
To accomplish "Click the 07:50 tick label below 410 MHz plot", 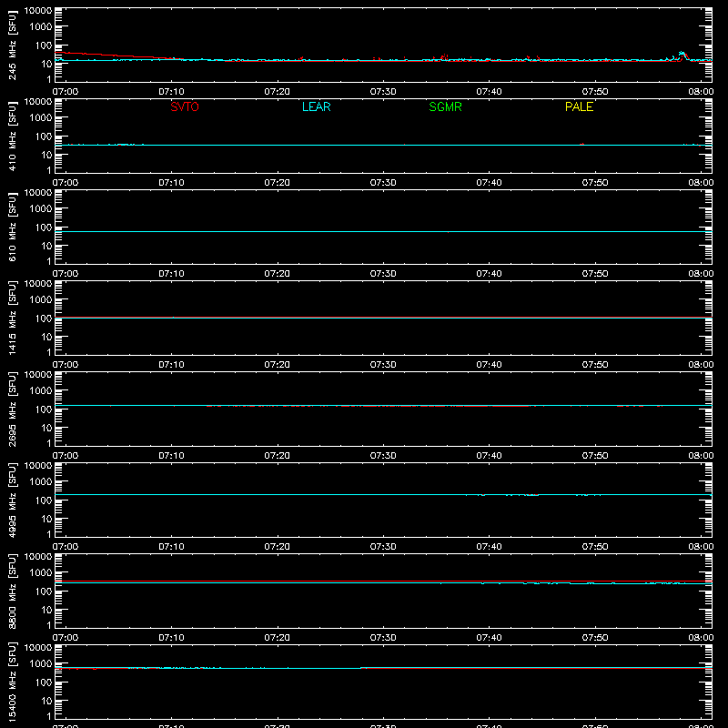I will pos(595,183).
